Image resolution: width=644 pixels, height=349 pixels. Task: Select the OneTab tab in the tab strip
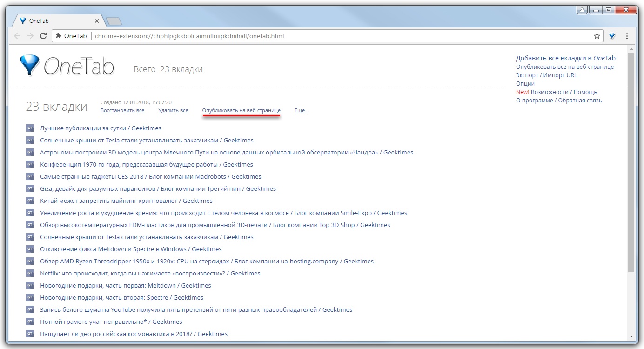58,21
